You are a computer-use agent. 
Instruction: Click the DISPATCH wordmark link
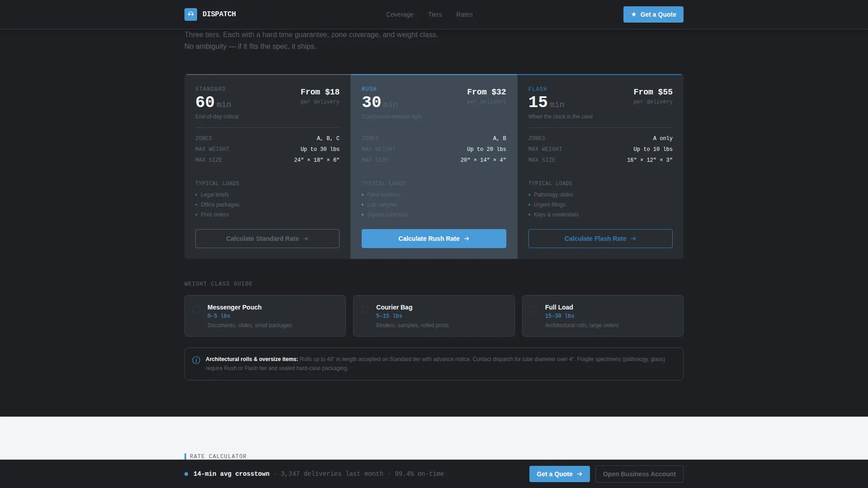click(219, 14)
